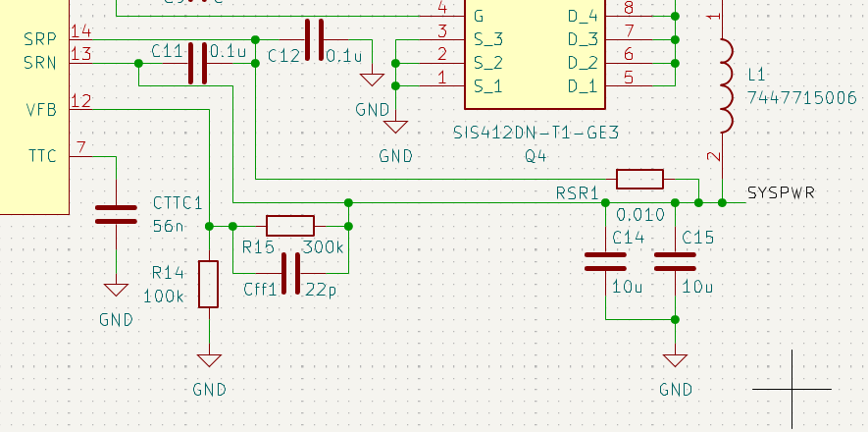The height and width of the screenshot is (432, 868).
Task: Click the Cff1 reference label
Action: point(260,289)
